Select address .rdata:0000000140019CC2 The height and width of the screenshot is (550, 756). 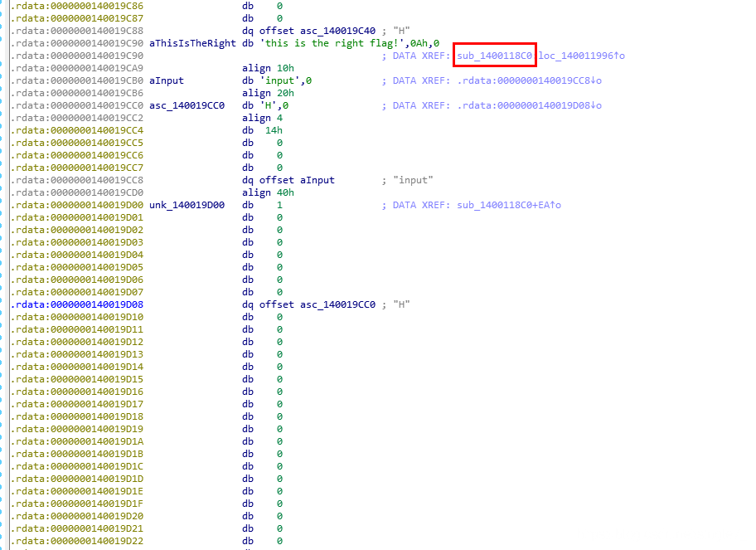click(77, 118)
